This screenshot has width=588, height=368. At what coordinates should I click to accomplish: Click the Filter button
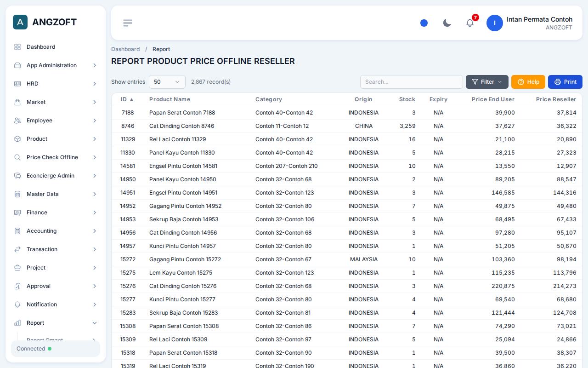pos(487,82)
